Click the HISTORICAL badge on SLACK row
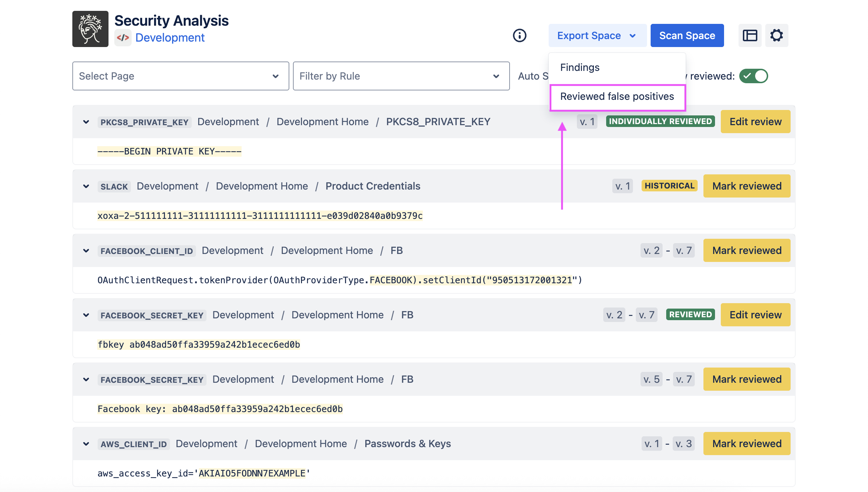This screenshot has height=492, width=868. (x=669, y=186)
